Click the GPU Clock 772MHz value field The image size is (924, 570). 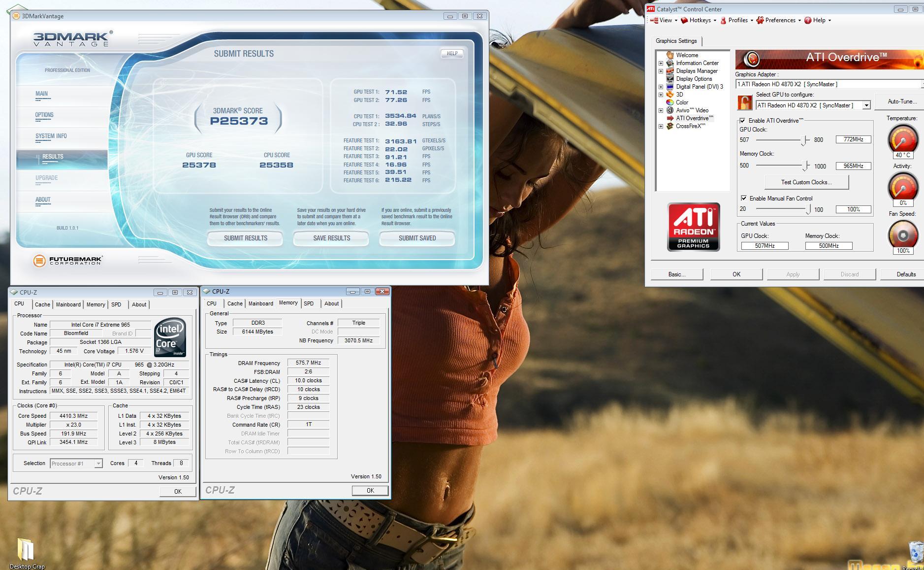pos(853,139)
